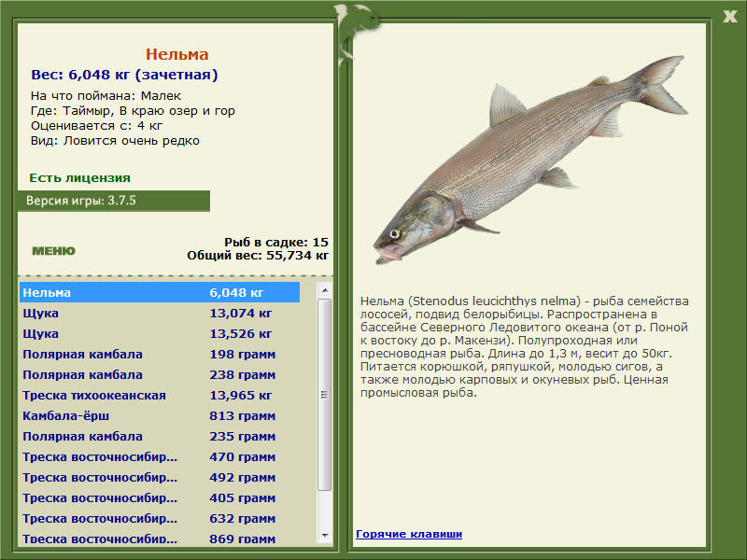Click the Вид: Ловится очень редко line

pos(115,141)
